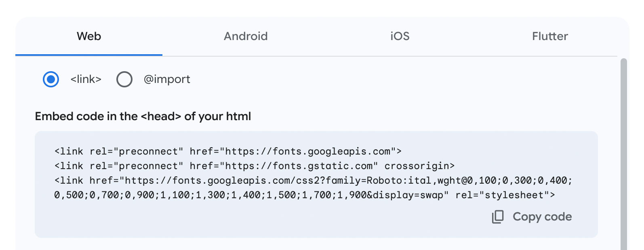Open the iOS tab
This screenshot has width=644, height=250.
(400, 36)
